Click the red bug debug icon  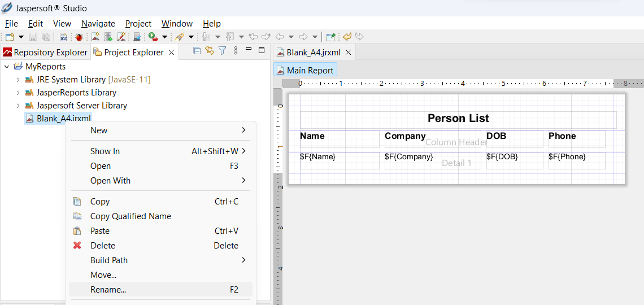79,37
